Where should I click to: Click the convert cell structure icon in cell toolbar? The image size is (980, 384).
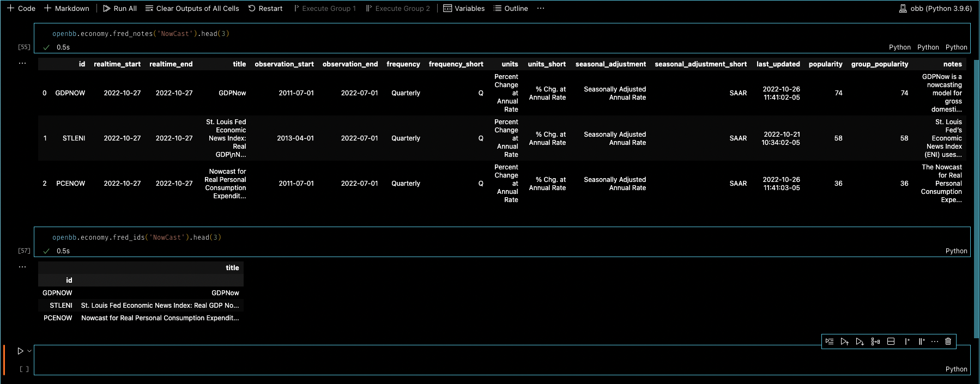click(x=875, y=342)
